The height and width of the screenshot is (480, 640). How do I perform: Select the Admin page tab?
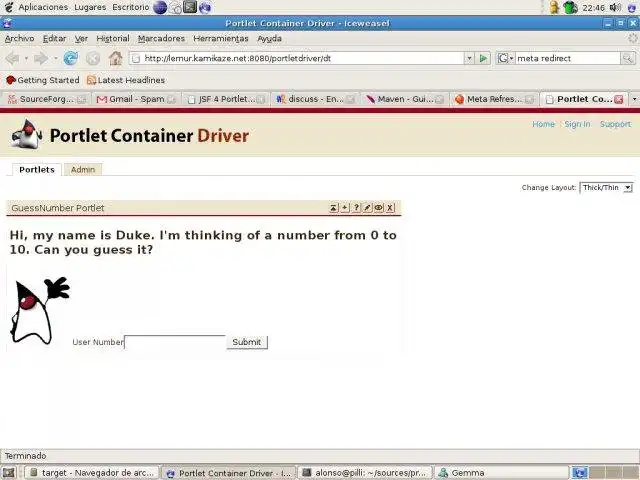[x=83, y=169]
